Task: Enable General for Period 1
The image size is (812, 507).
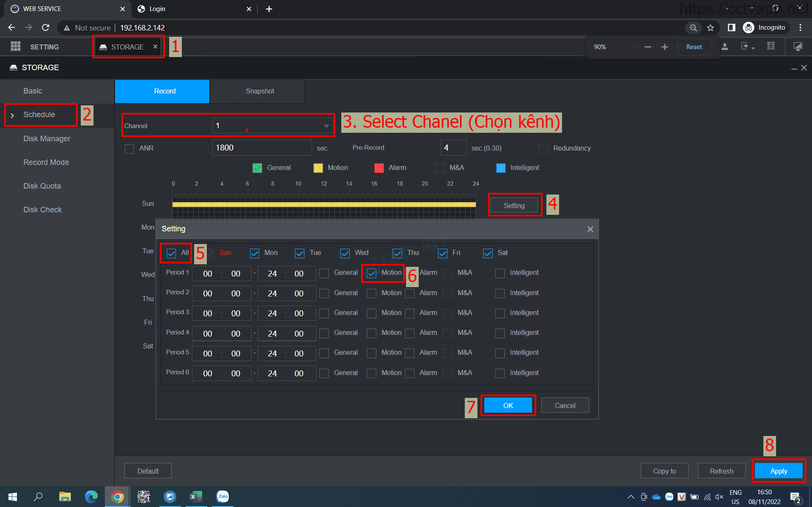Action: [x=324, y=274]
